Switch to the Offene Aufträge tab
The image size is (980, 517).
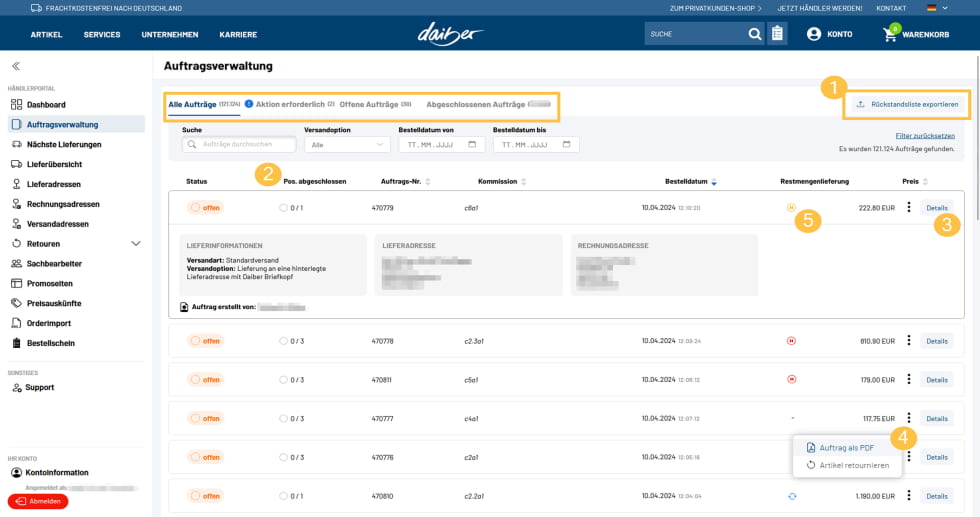tap(375, 104)
